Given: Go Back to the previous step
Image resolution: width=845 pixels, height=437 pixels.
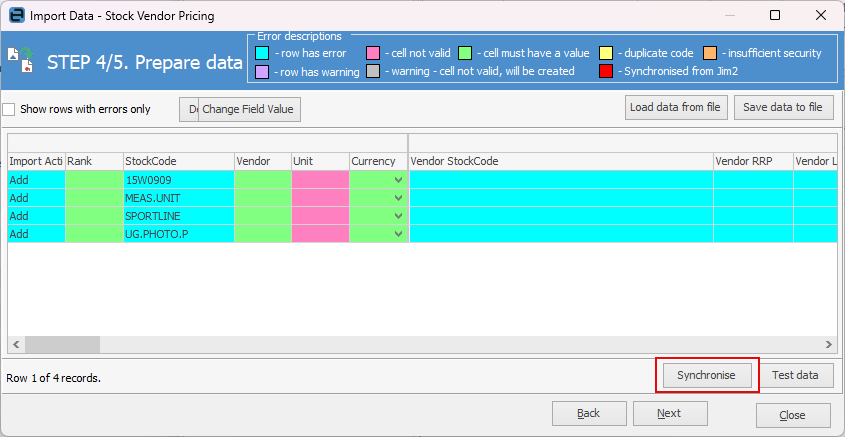Looking at the screenshot, I should (x=588, y=413).
